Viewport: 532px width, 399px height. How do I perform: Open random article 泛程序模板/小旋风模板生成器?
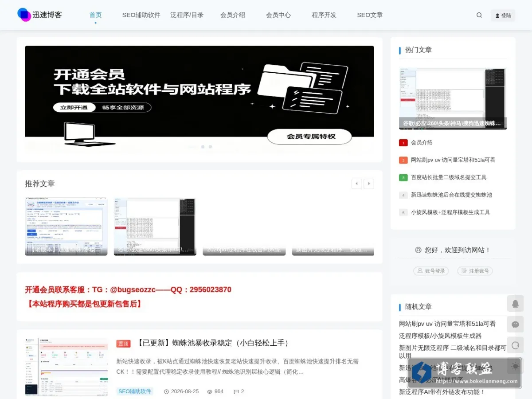tap(440, 336)
